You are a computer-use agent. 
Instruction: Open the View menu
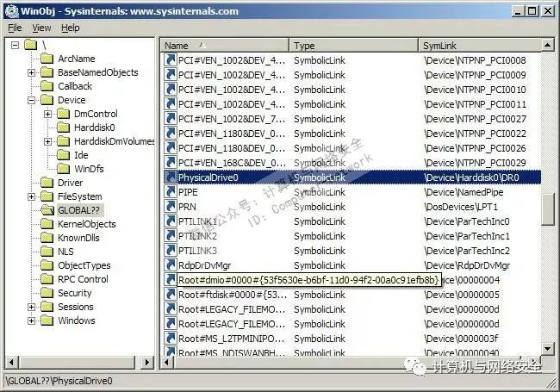[41, 28]
